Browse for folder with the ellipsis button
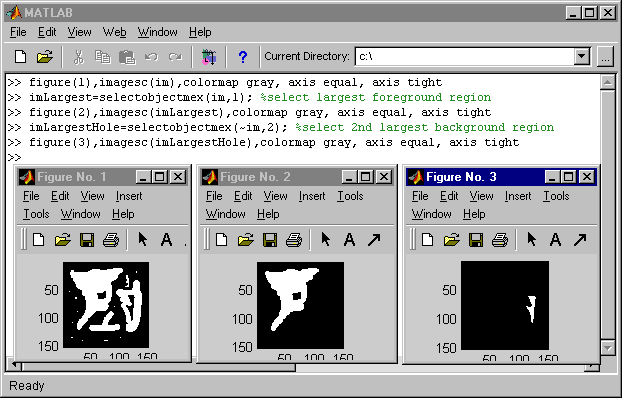622x398 pixels. click(x=605, y=57)
